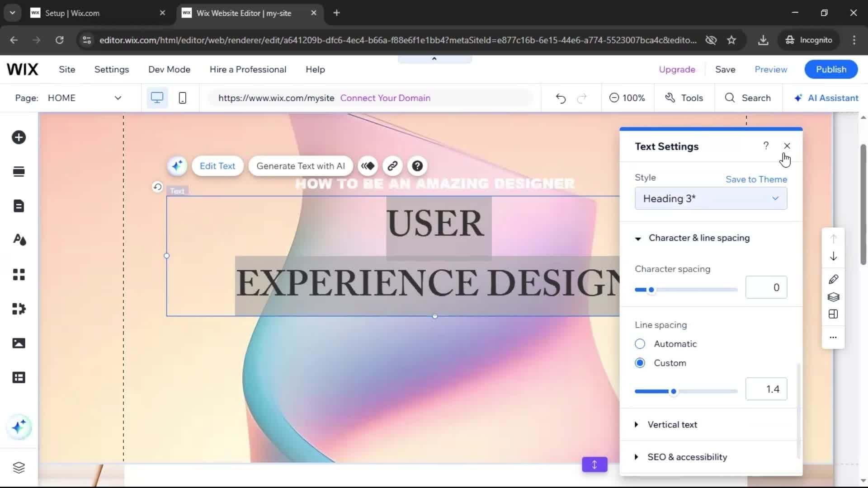Screen dimensions: 868x488
Task: Open the Help menu
Action: click(315, 70)
